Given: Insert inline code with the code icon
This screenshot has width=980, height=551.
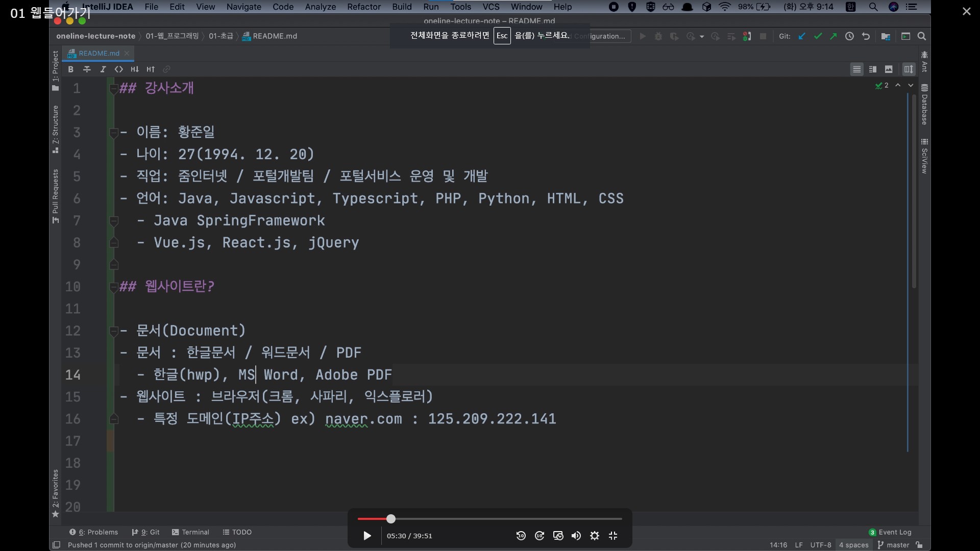Looking at the screenshot, I should click(119, 69).
